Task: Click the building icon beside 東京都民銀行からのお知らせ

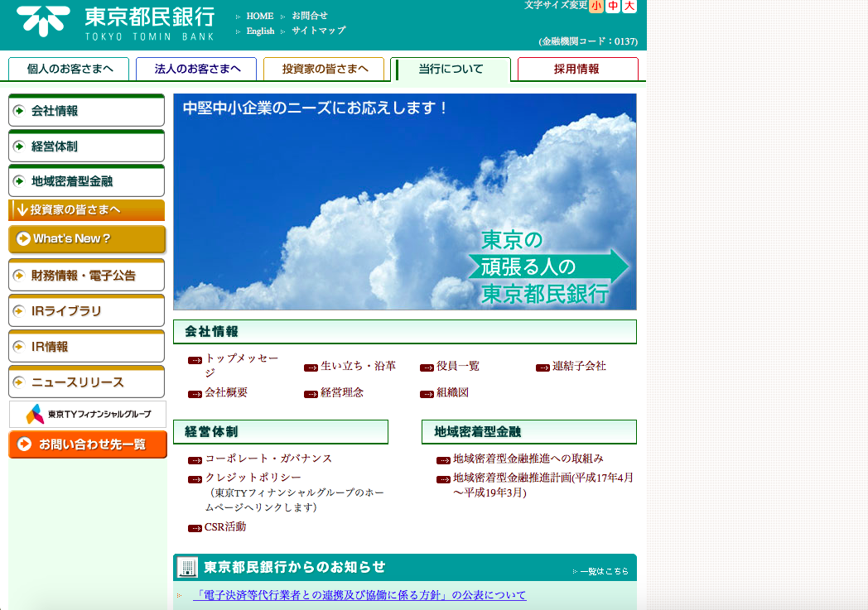Action: [x=188, y=568]
